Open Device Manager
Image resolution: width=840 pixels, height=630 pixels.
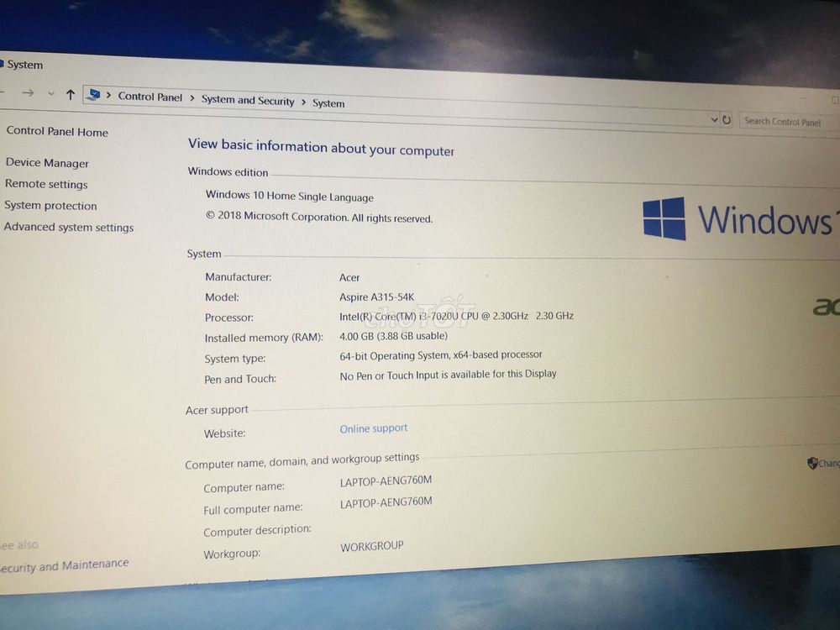coord(47,163)
